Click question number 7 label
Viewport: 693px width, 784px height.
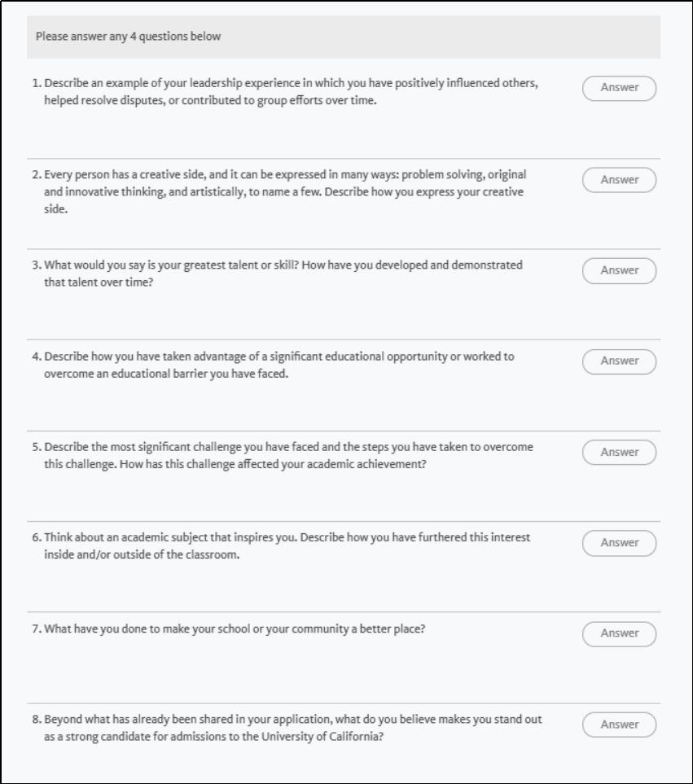37,629
